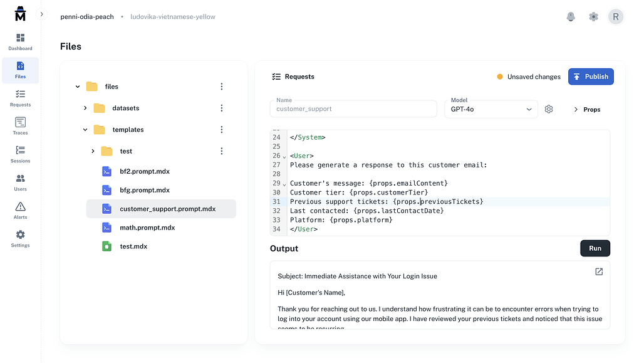The image size is (644, 363).
Task: Click the test folder icon
Action: click(106, 151)
